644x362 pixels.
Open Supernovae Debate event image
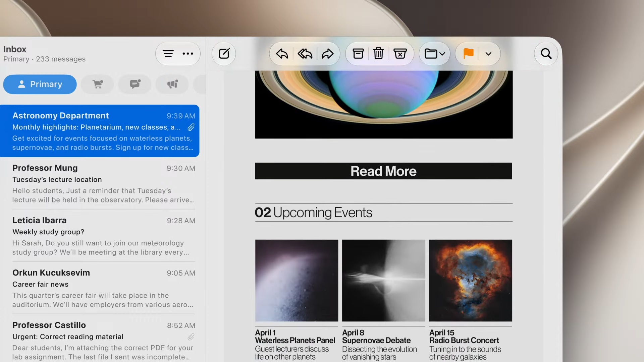383,281
